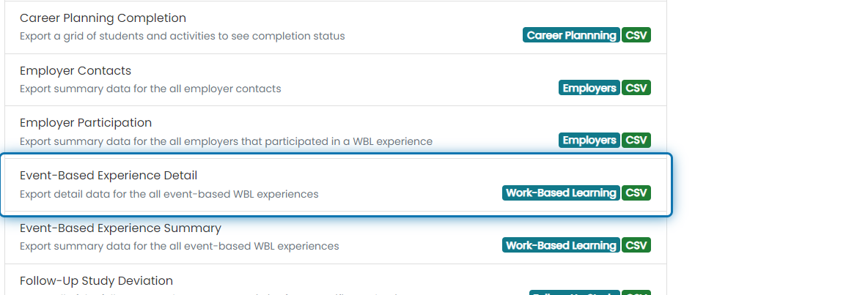
Task: Open the Career Planning Completion report
Action: tap(336, 27)
